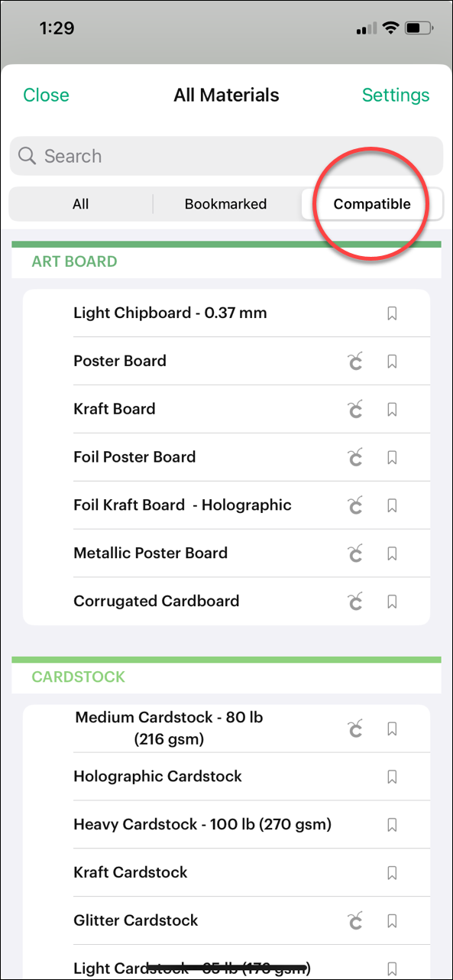
Task: Toggle the bookmark on Holographic Cardstock
Action: tap(392, 777)
